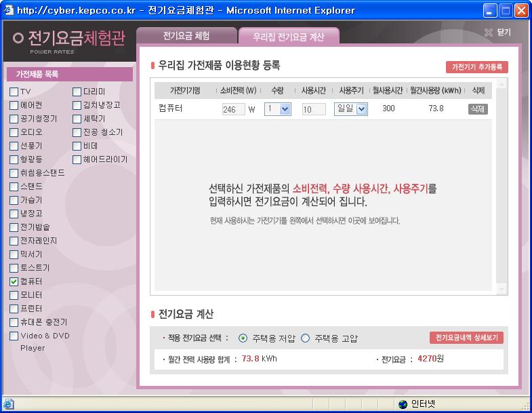Click the 월사용시간 value 300
Image resolution: width=532 pixels, height=413 pixels.
click(388, 109)
